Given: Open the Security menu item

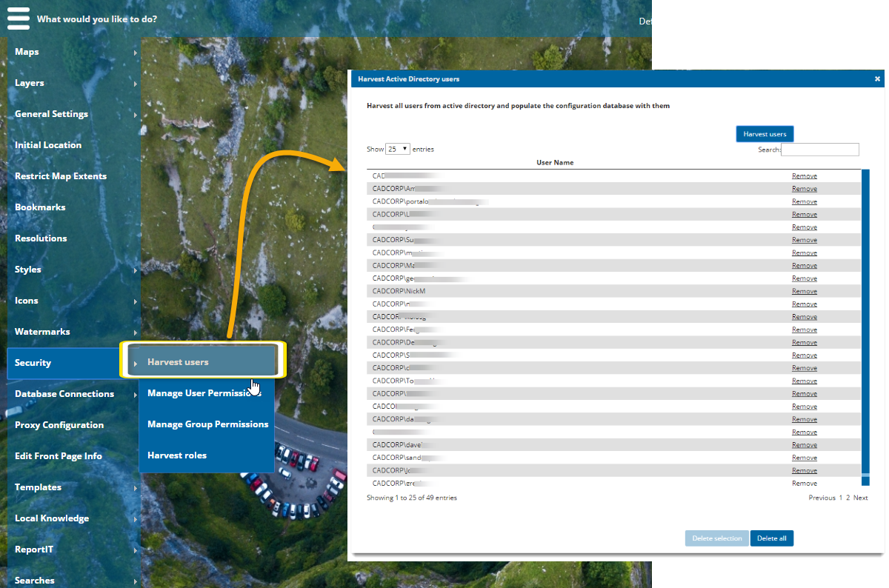Looking at the screenshot, I should (x=33, y=363).
